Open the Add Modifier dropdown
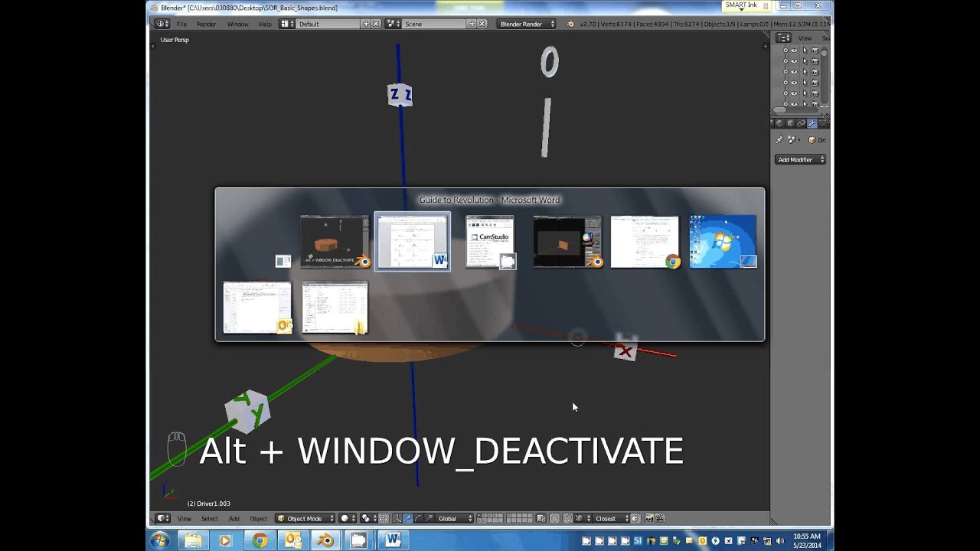This screenshot has height=551, width=980. pyautogui.click(x=801, y=159)
